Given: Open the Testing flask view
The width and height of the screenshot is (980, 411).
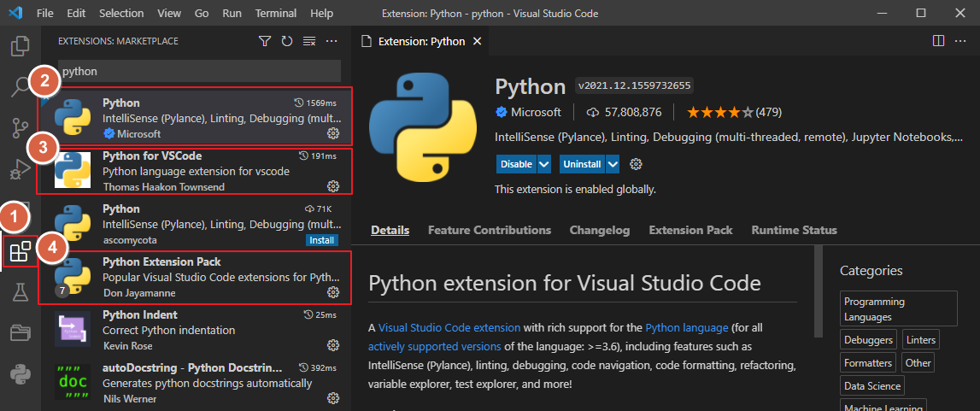Looking at the screenshot, I should [21, 293].
